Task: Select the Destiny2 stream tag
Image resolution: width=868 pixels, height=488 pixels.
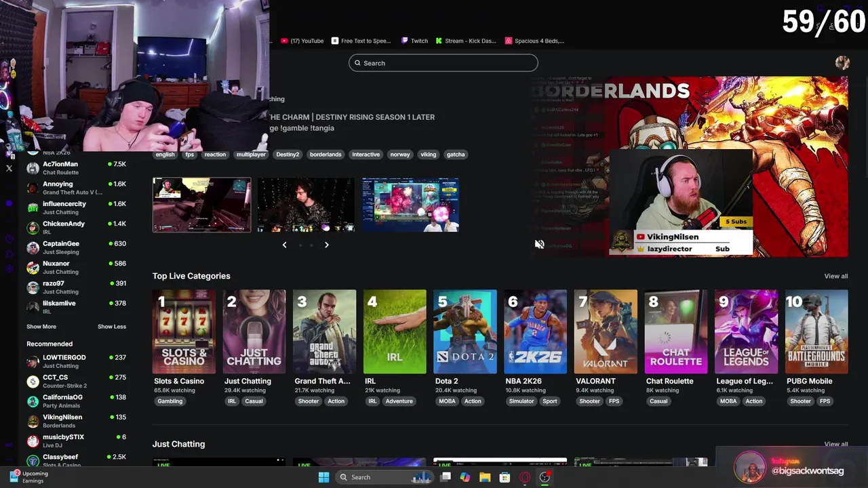Action: 288,155
